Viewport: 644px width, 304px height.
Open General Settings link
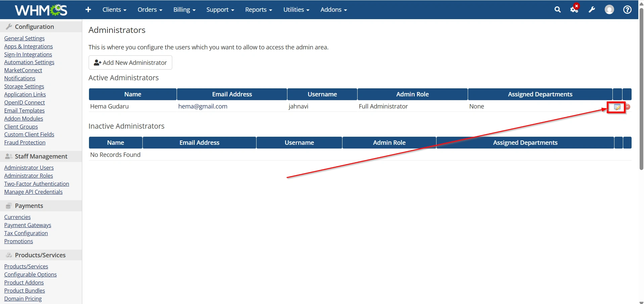pyautogui.click(x=24, y=38)
